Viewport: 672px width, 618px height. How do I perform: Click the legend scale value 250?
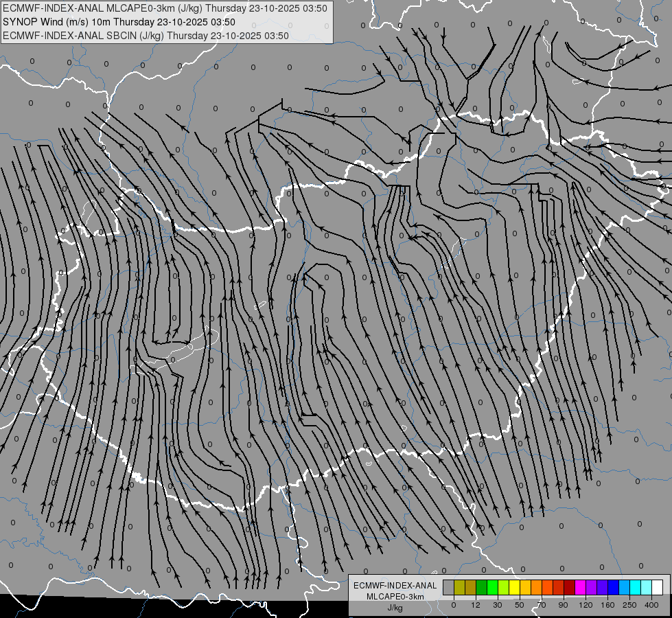[x=629, y=605]
